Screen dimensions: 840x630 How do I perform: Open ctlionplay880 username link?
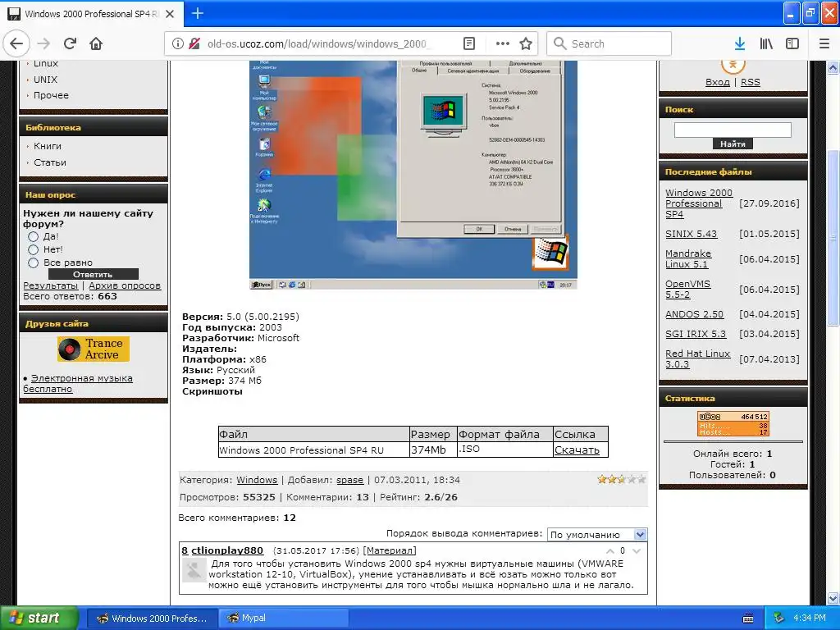[227, 550]
